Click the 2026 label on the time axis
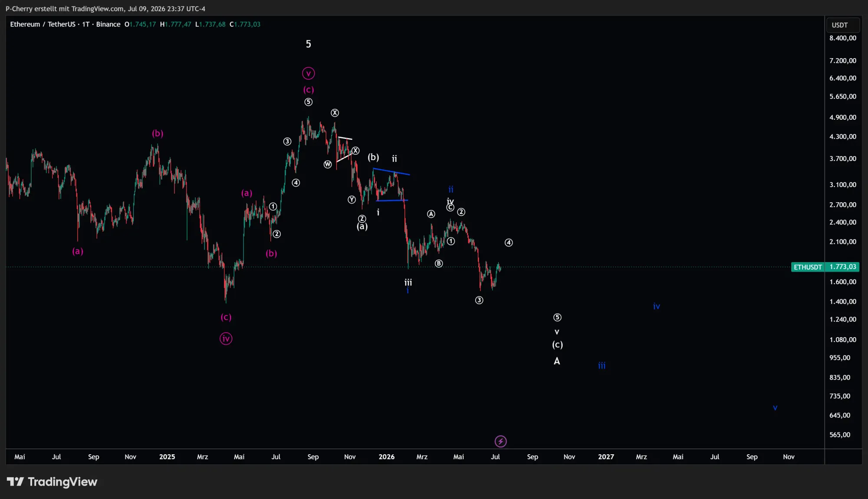The width and height of the screenshot is (868, 499). click(386, 456)
